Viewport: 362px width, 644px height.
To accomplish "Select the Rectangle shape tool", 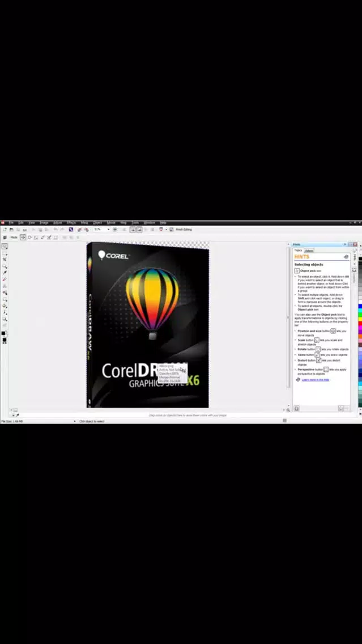I will 5,299.
